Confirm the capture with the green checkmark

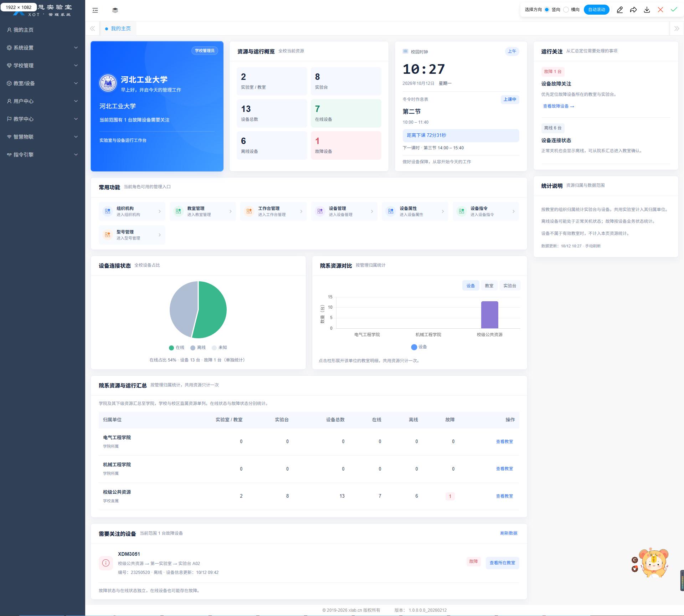click(x=674, y=10)
